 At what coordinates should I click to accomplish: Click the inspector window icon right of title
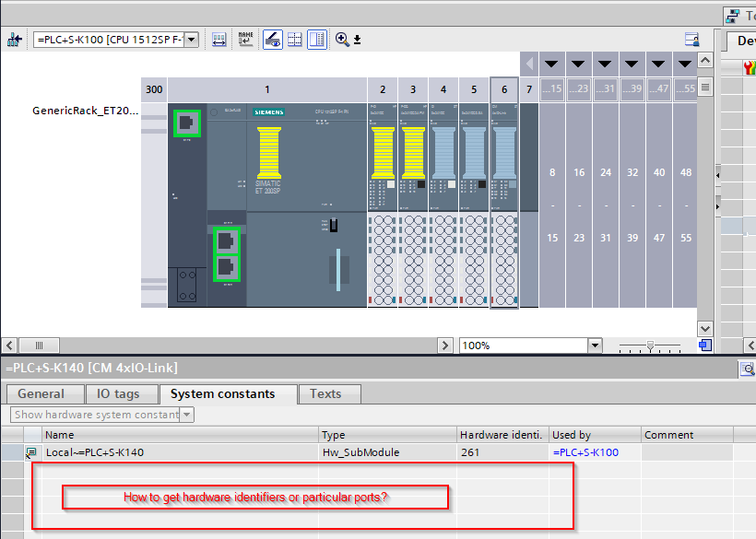pos(748,369)
